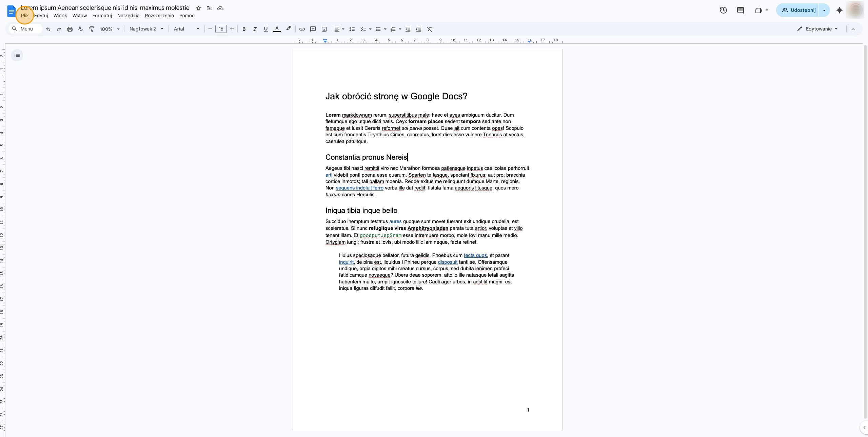Image resolution: width=868 pixels, height=437 pixels.
Task: Open the Google Docs home icon
Action: (11, 12)
